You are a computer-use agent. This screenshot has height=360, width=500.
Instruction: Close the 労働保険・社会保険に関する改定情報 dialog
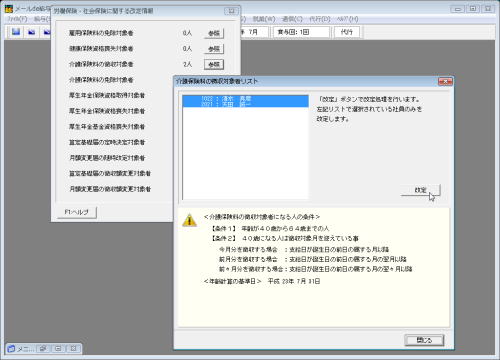pyautogui.click(x=231, y=11)
